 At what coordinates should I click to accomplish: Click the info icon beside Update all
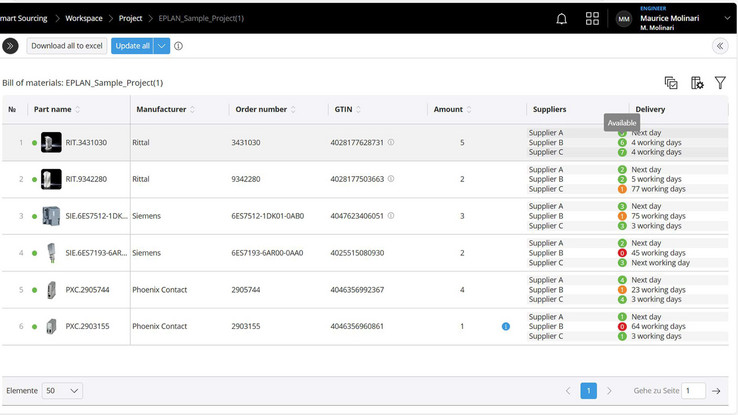179,46
